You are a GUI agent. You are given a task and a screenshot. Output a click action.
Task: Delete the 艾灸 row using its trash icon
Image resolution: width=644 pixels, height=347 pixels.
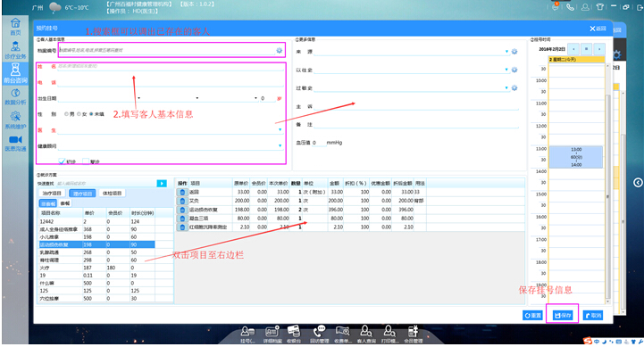click(x=182, y=201)
